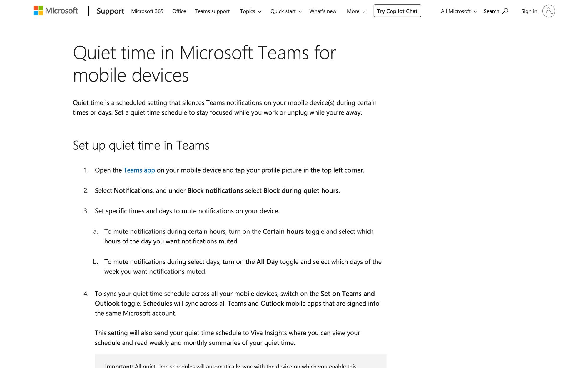
Task: Select Teams support in the nav bar
Action: (x=212, y=11)
